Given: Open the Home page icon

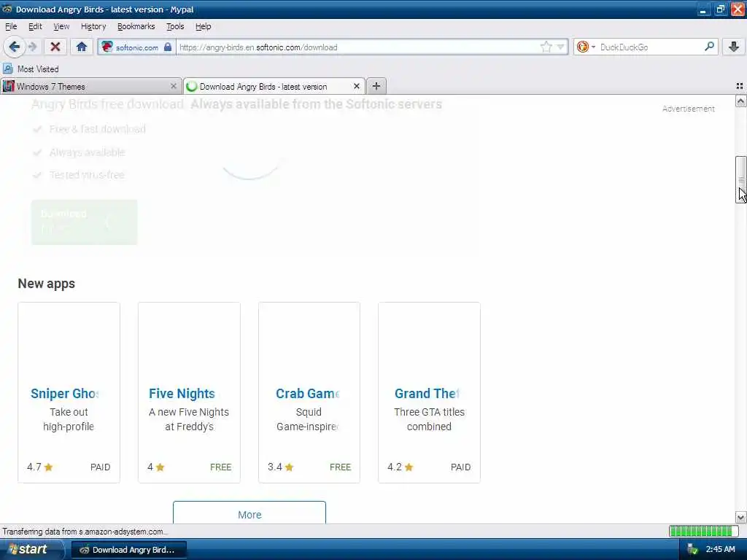Looking at the screenshot, I should [x=82, y=47].
